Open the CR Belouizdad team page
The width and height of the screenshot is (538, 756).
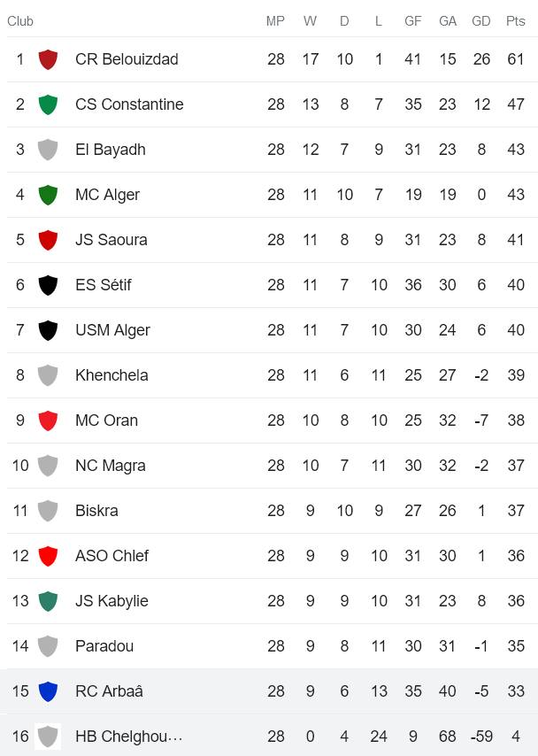coord(125,59)
